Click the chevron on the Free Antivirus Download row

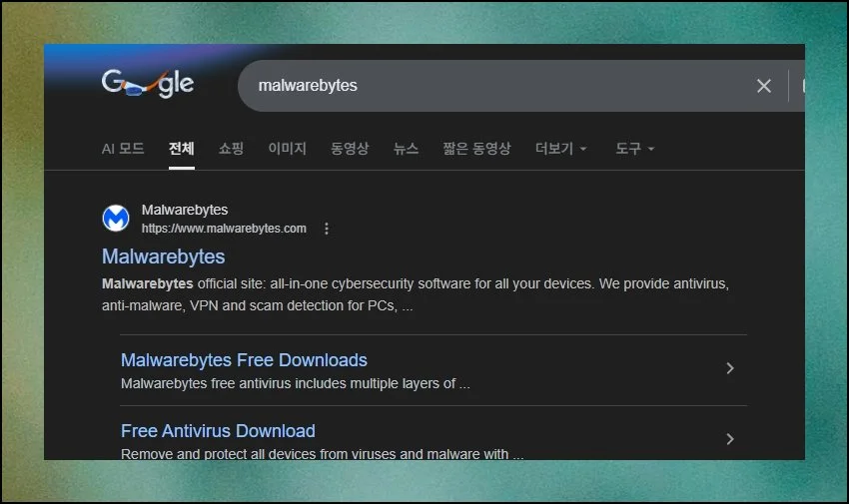pyautogui.click(x=730, y=439)
